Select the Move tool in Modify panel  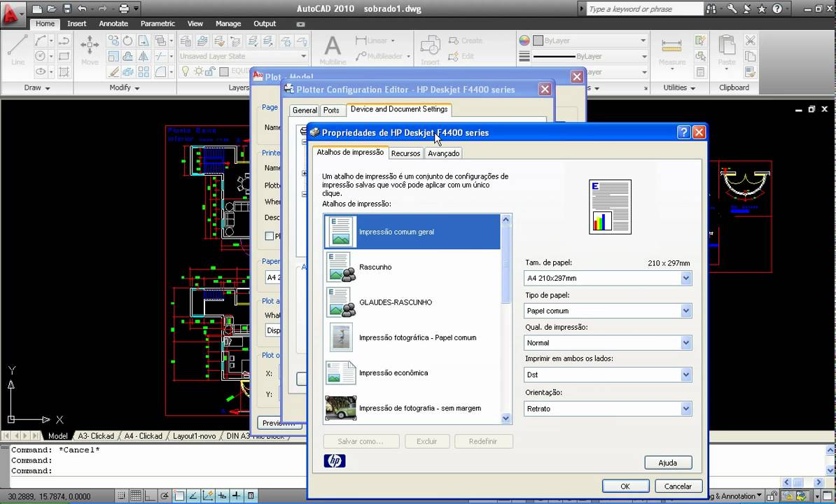click(90, 50)
